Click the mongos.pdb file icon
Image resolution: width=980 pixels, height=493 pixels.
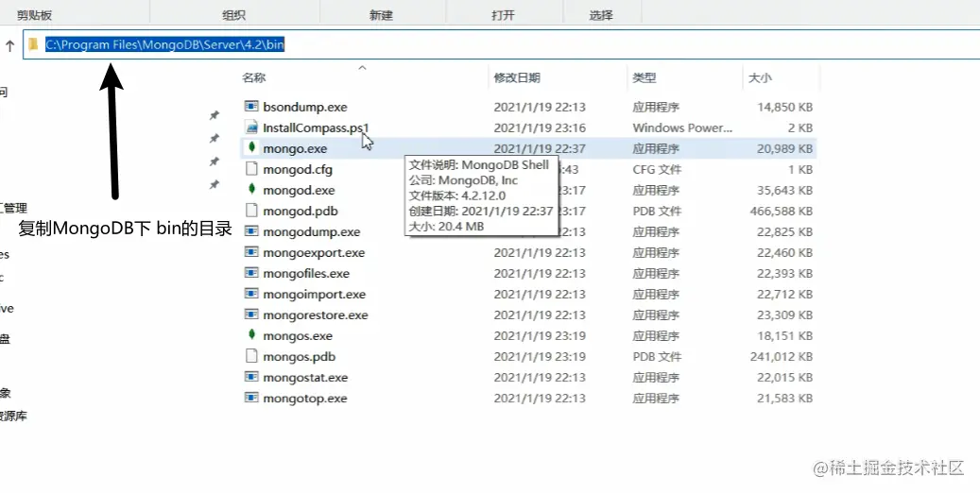251,356
